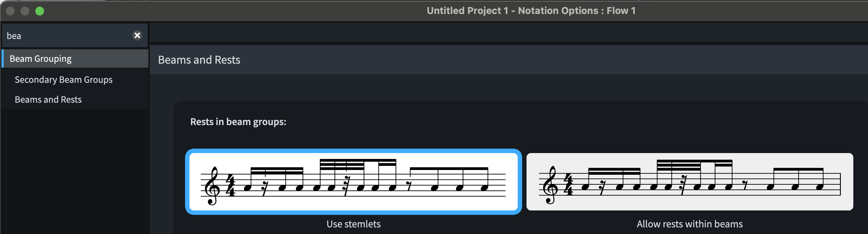Image resolution: width=868 pixels, height=234 pixels.
Task: Click the 'Rests in beam groups:' label
Action: coord(238,122)
